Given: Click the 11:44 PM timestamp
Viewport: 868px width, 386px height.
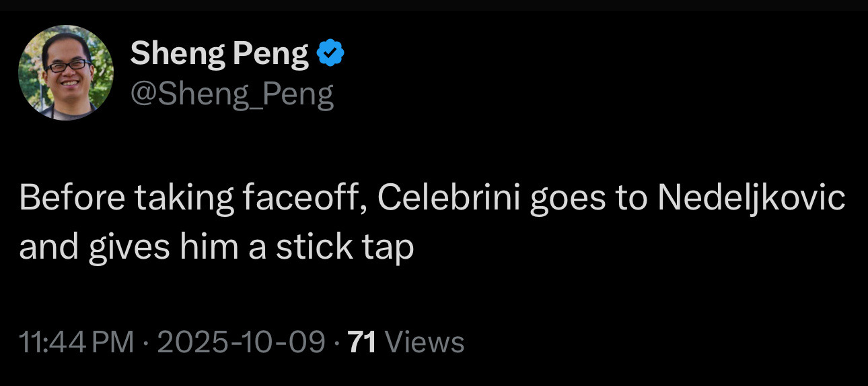Looking at the screenshot, I should point(77,342).
